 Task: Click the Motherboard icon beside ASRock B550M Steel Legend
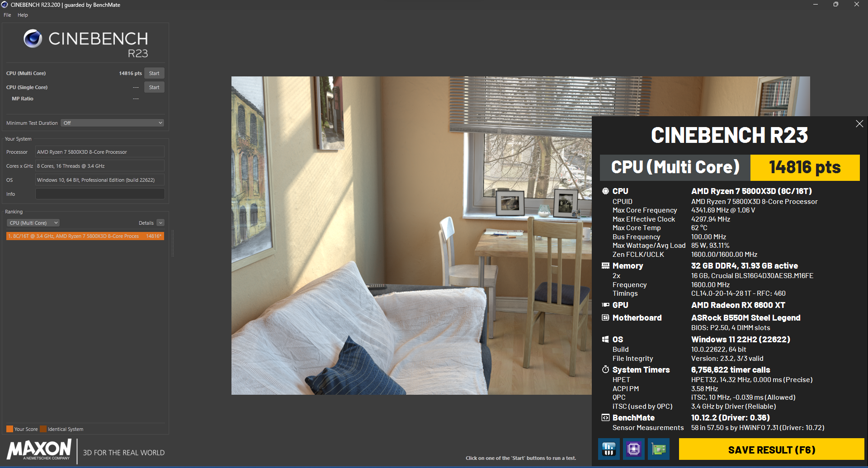pos(606,318)
